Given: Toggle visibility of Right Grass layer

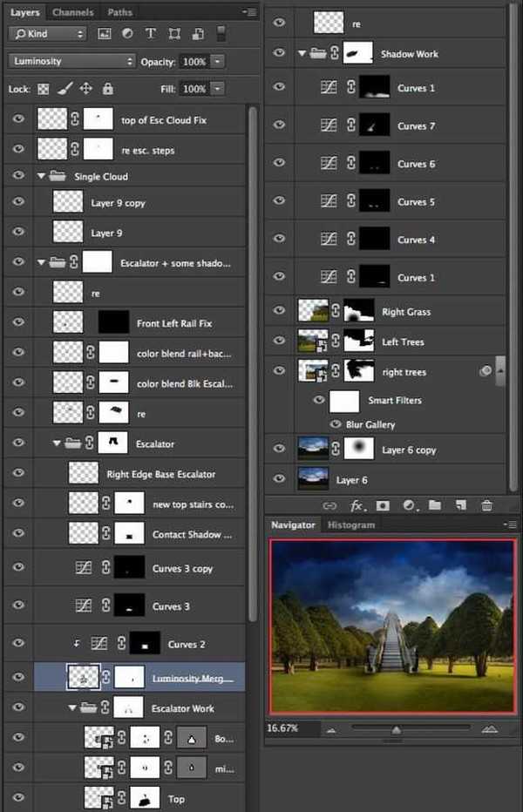Looking at the screenshot, I should point(279,311).
